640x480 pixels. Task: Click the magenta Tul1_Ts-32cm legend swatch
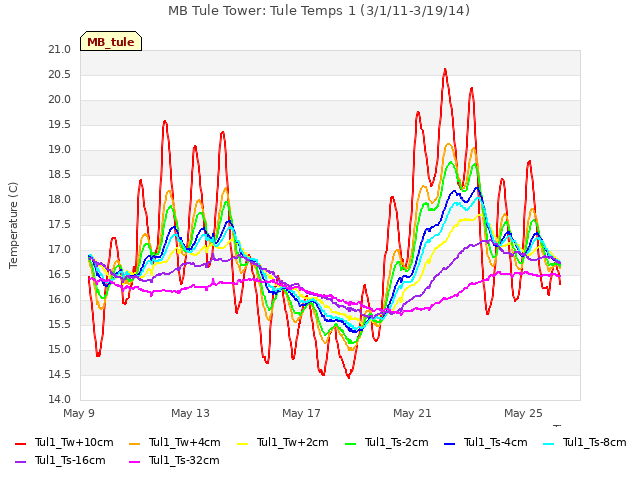click(134, 462)
